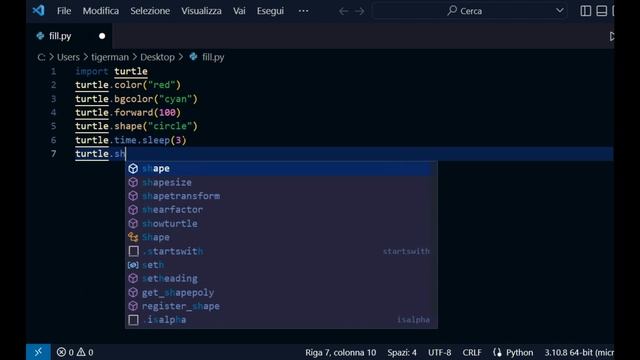
Task: Click snippet icon next to .isalpha
Action: [133, 320]
